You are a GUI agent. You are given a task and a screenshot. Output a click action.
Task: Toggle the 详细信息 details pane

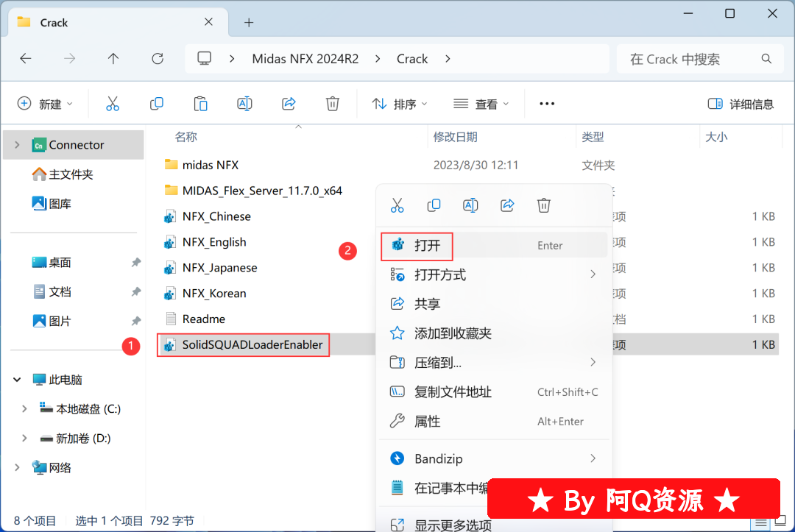click(741, 104)
